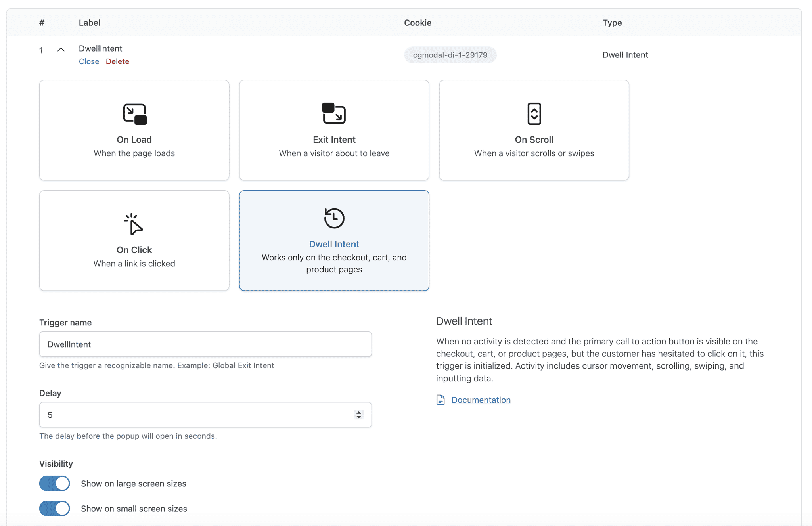The width and height of the screenshot is (812, 526).
Task: Click the Cookie column header
Action: tap(417, 23)
